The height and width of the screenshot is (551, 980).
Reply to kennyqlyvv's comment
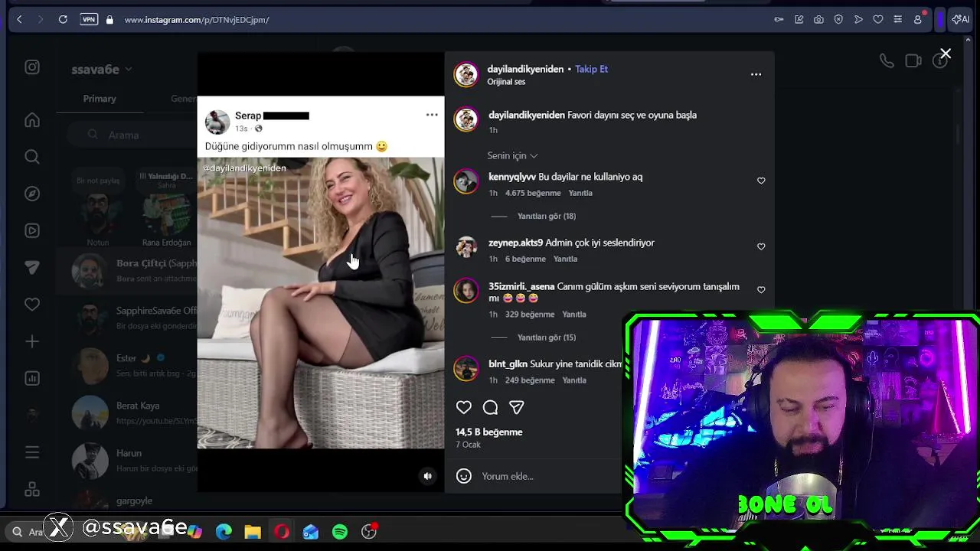click(x=580, y=194)
